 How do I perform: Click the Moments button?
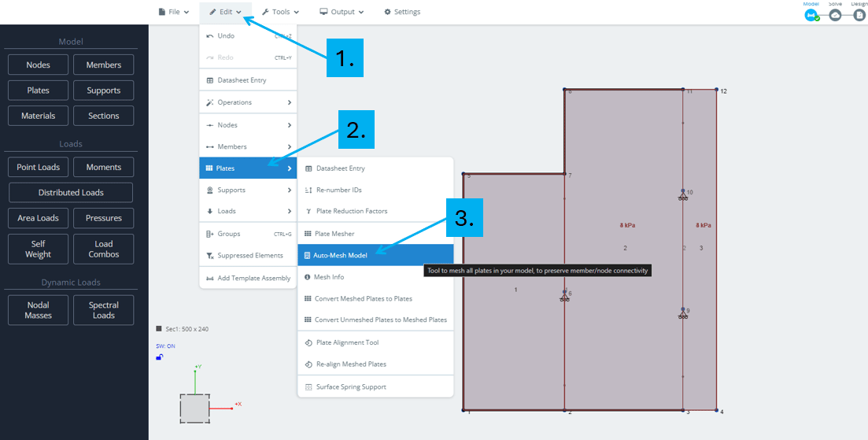pyautogui.click(x=104, y=167)
